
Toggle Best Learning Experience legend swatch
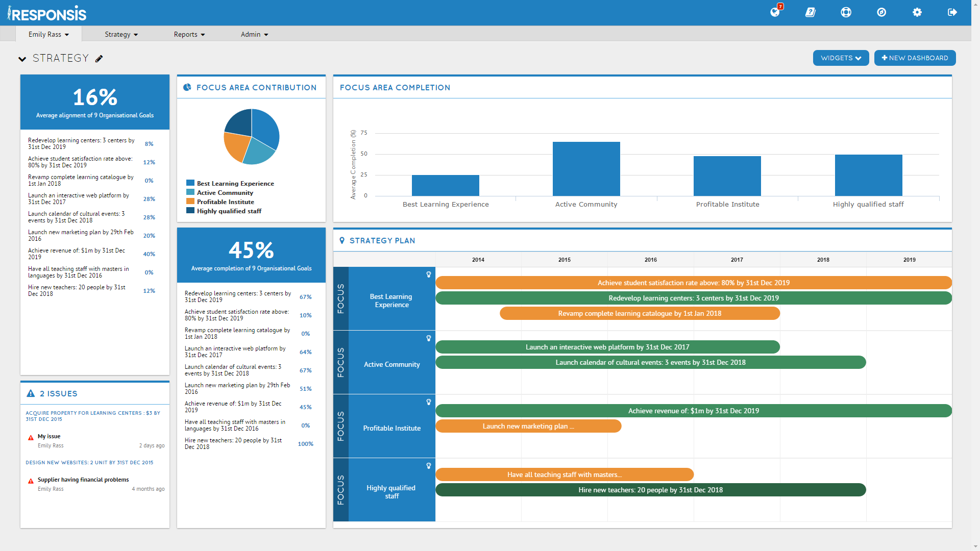(x=190, y=183)
